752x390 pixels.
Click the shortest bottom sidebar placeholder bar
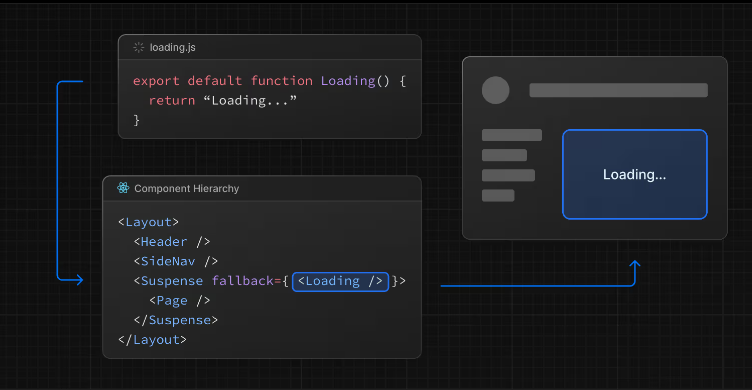coord(498,195)
